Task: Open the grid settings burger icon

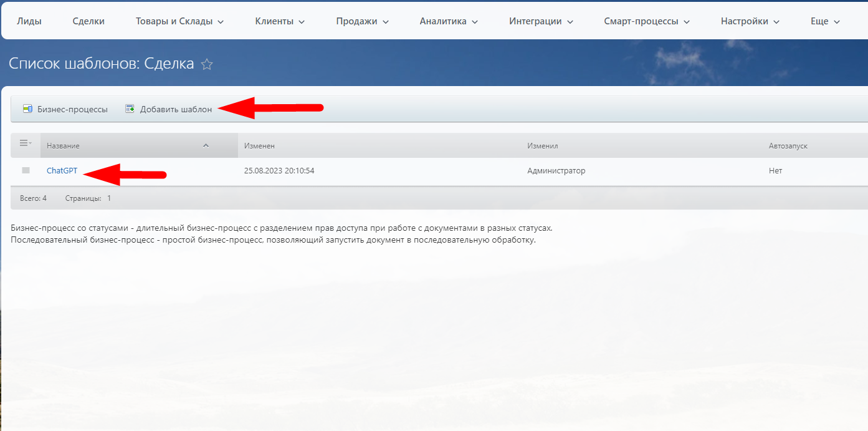Action: click(24, 143)
